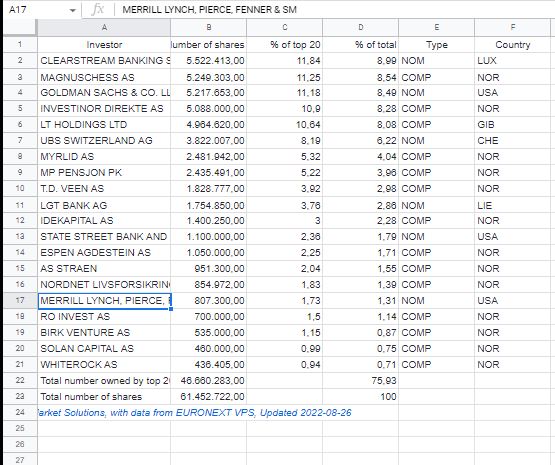Click the Type header cell
This screenshot has width=555, height=465.
[436, 45]
